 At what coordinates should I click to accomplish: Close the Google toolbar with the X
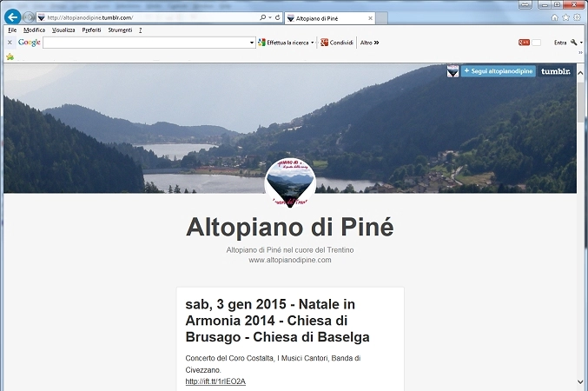coord(10,43)
